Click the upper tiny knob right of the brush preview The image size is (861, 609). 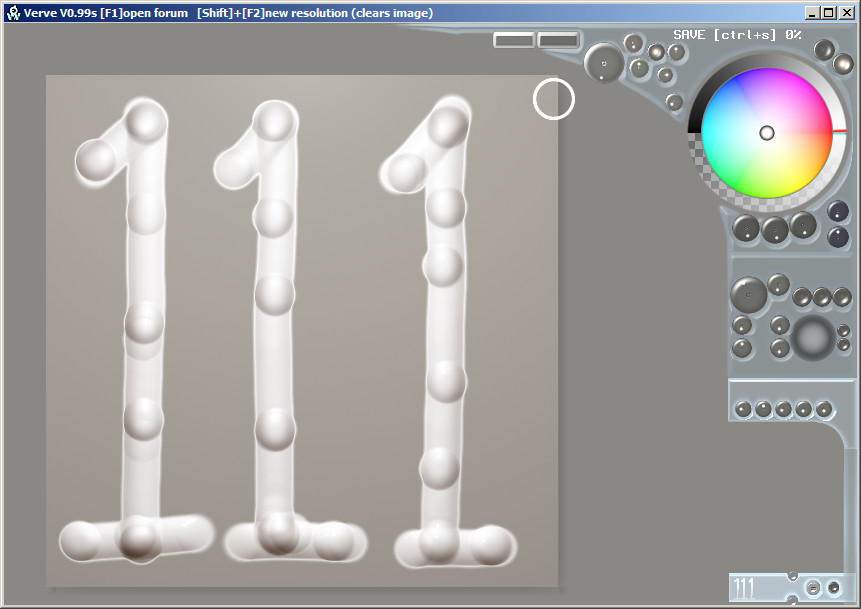click(843, 331)
